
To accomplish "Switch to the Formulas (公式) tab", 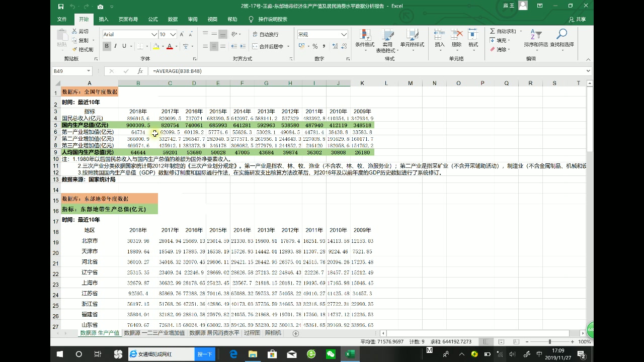I will pos(153,19).
